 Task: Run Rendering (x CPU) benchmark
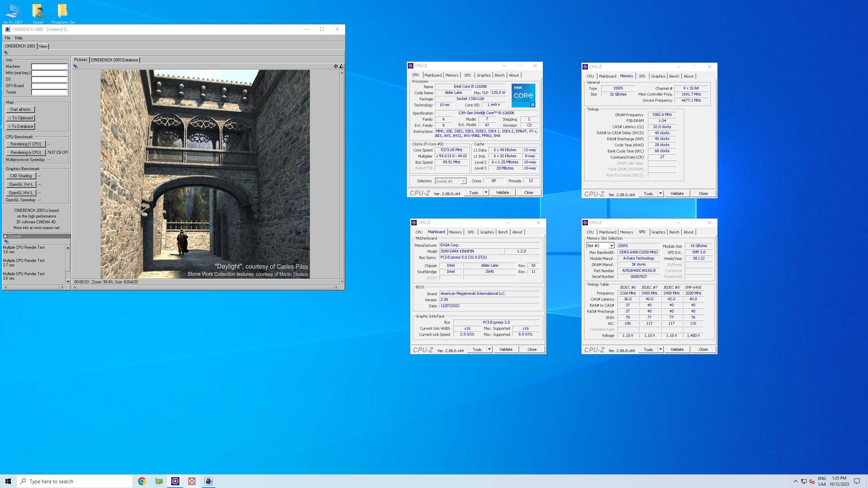26,152
